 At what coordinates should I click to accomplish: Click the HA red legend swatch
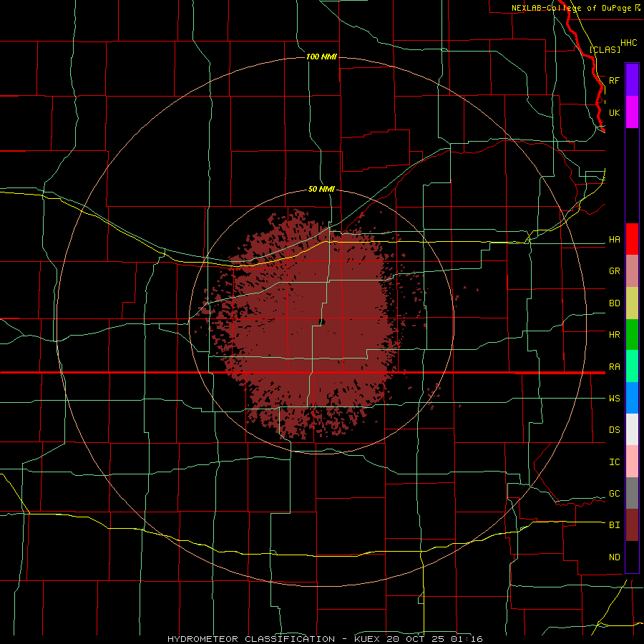tap(632, 239)
